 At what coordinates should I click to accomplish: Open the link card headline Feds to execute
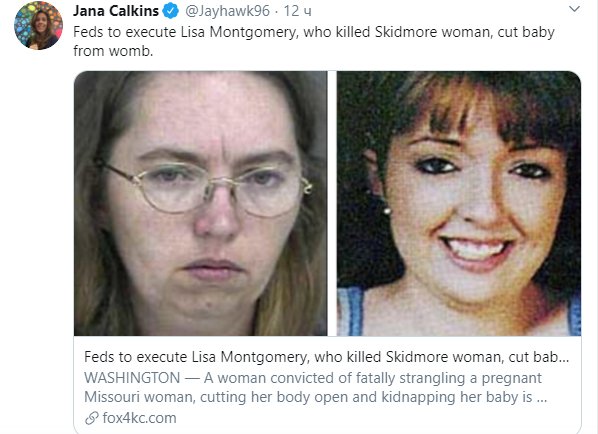coord(326,357)
